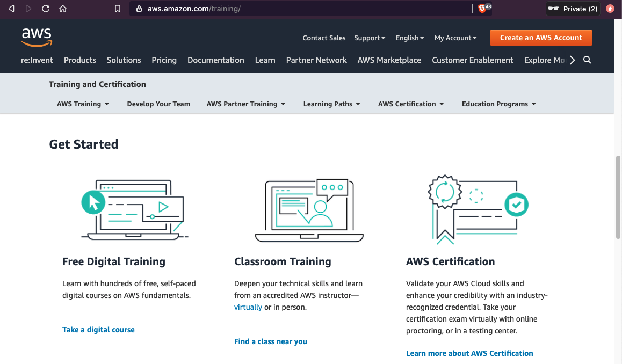This screenshot has height=364, width=622.
Task: Follow the Take a digital course link
Action: pyautogui.click(x=98, y=330)
